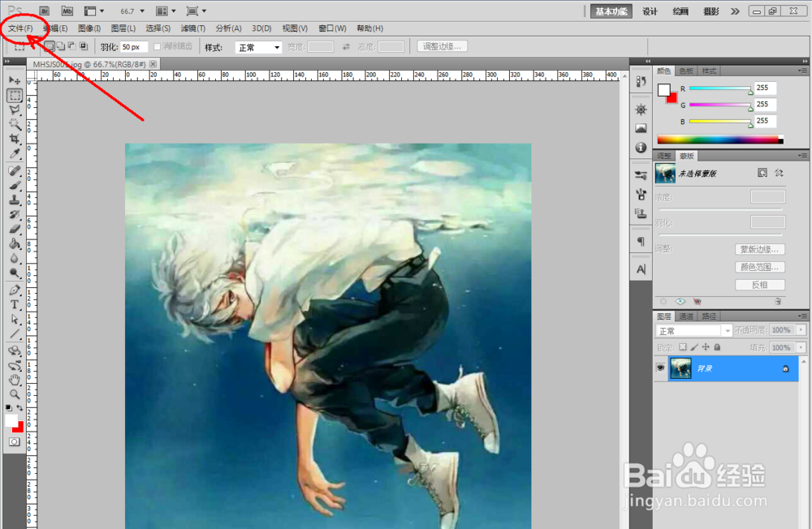Image resolution: width=812 pixels, height=529 pixels.
Task: Click the R channel slider
Action: pos(720,88)
